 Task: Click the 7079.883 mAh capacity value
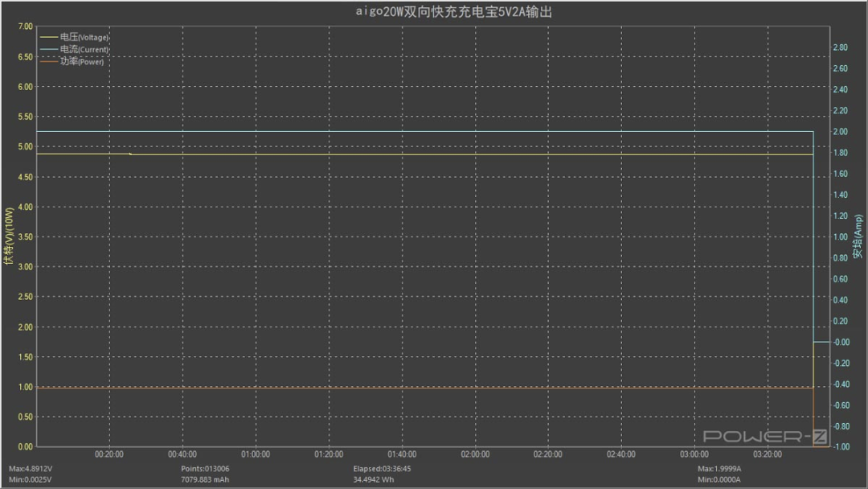pyautogui.click(x=205, y=479)
